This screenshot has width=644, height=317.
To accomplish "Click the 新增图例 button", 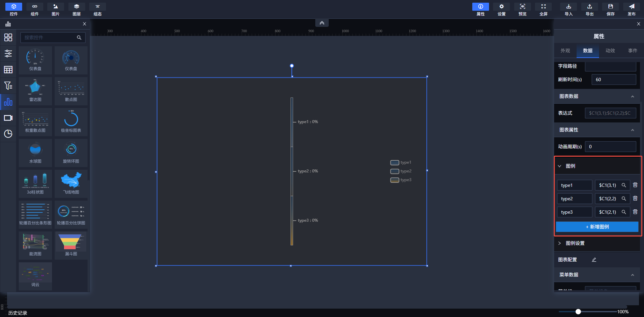I will click(597, 227).
